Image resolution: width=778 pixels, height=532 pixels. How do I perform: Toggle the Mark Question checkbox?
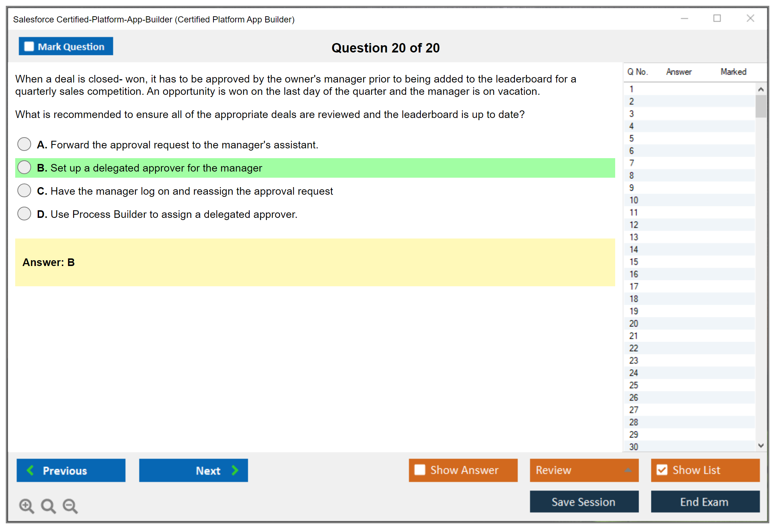pos(29,46)
